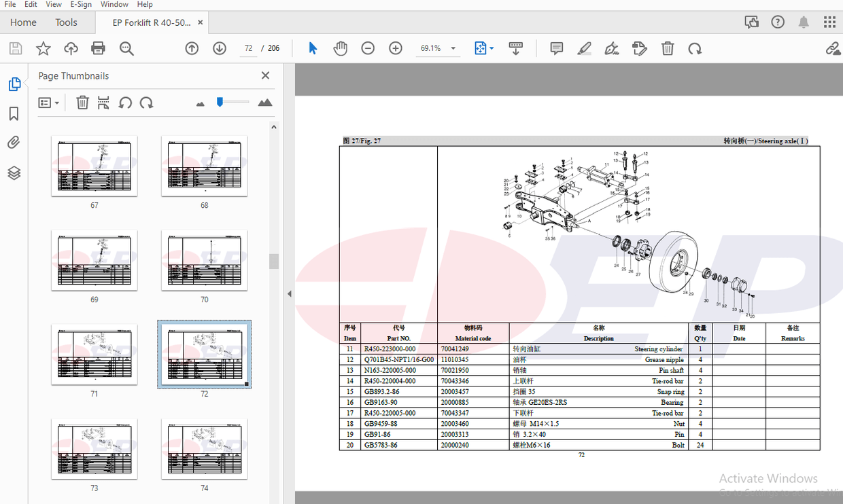The image size is (843, 504).
Task: Upload the file with the cloud arrow icon
Action: 71,48
